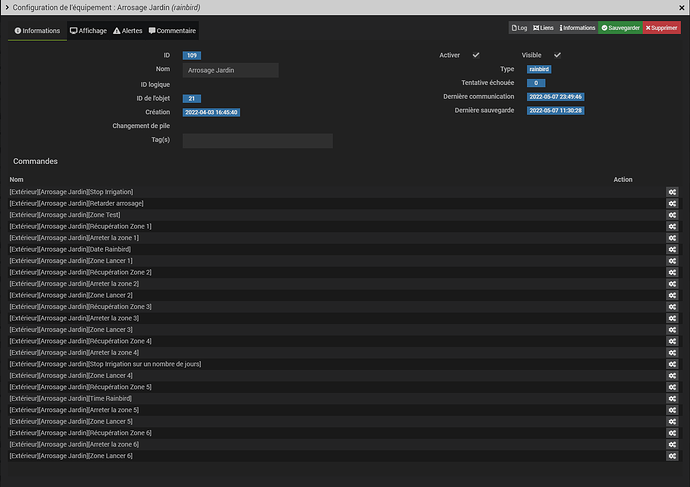Click the red Supprimer button
This screenshot has width=690, height=487.
click(x=661, y=28)
